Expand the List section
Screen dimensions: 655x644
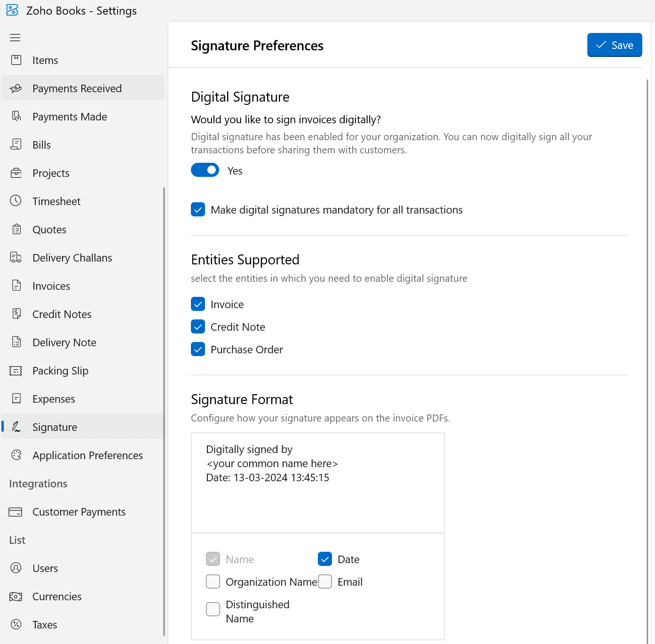16,540
